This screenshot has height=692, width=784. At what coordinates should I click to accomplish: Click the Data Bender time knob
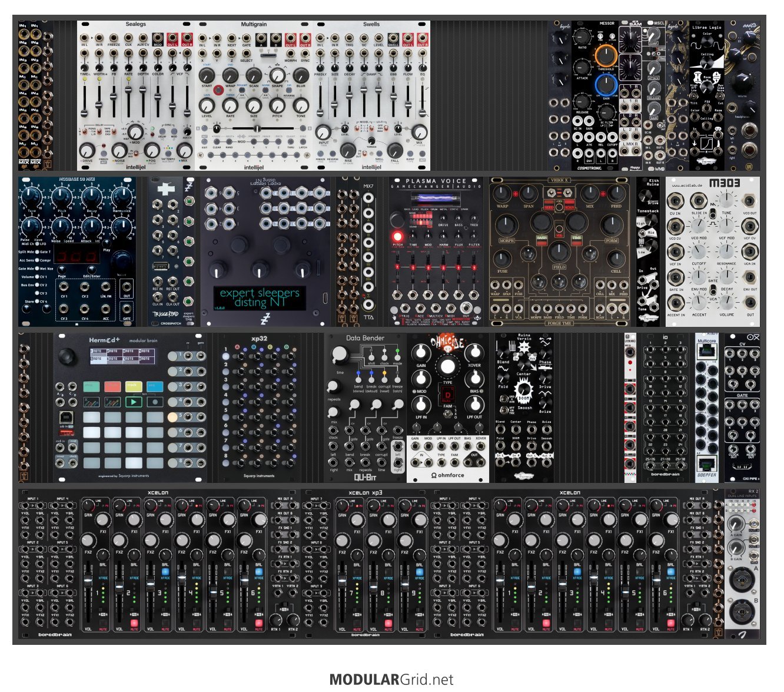click(340, 355)
